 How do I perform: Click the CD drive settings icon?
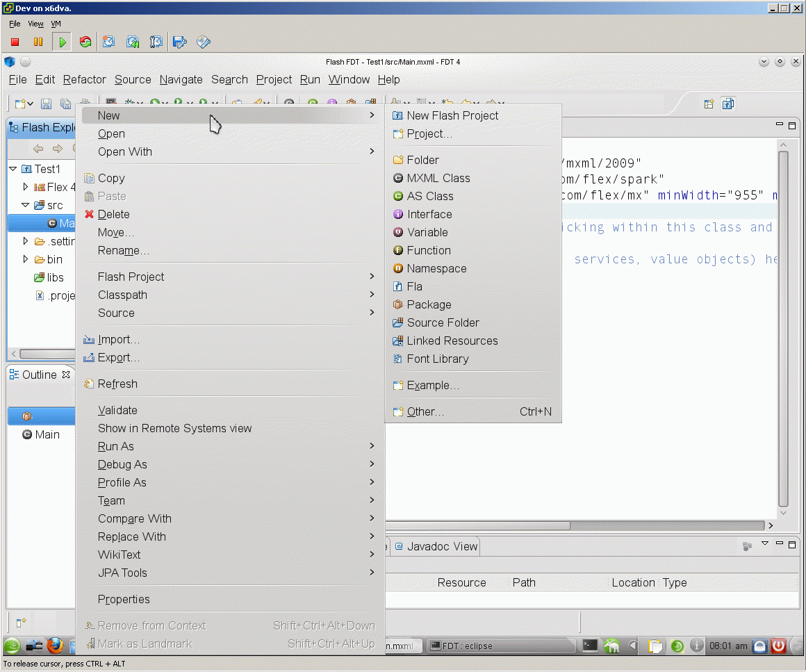click(x=204, y=42)
